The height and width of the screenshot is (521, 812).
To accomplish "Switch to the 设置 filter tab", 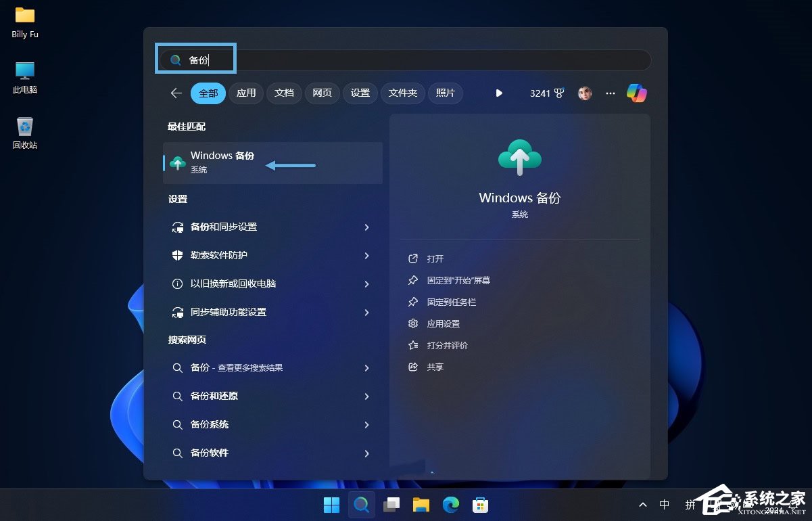I will pyautogui.click(x=360, y=93).
